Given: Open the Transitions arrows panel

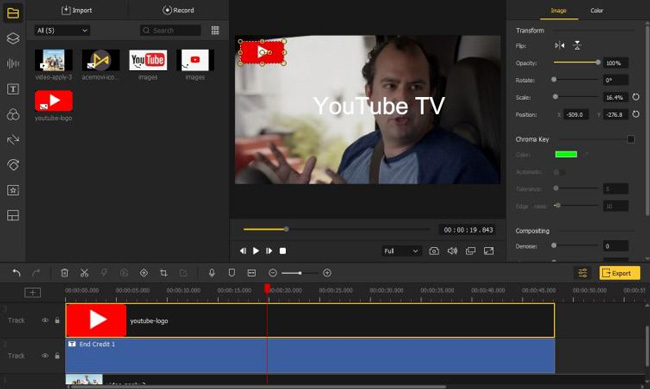Looking at the screenshot, I should 13,140.
